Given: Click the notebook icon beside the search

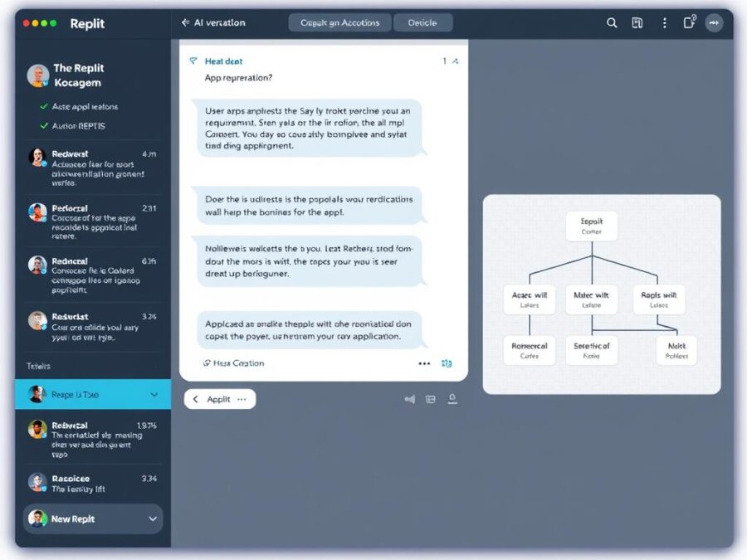Looking at the screenshot, I should pyautogui.click(x=637, y=22).
